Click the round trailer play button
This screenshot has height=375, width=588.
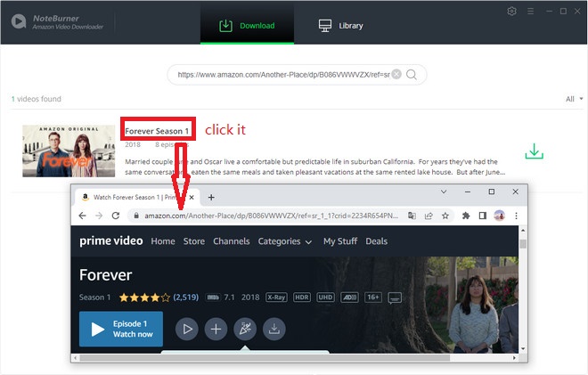(187, 329)
